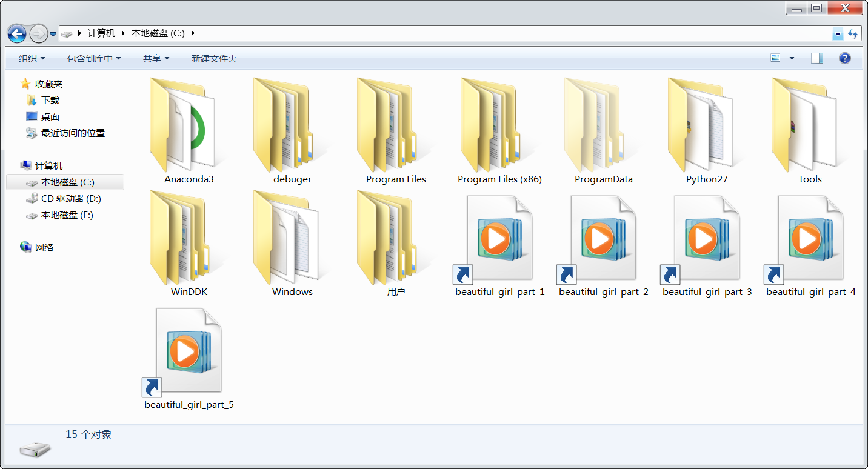
Task: Click the drive icon in the details pane
Action: click(36, 449)
